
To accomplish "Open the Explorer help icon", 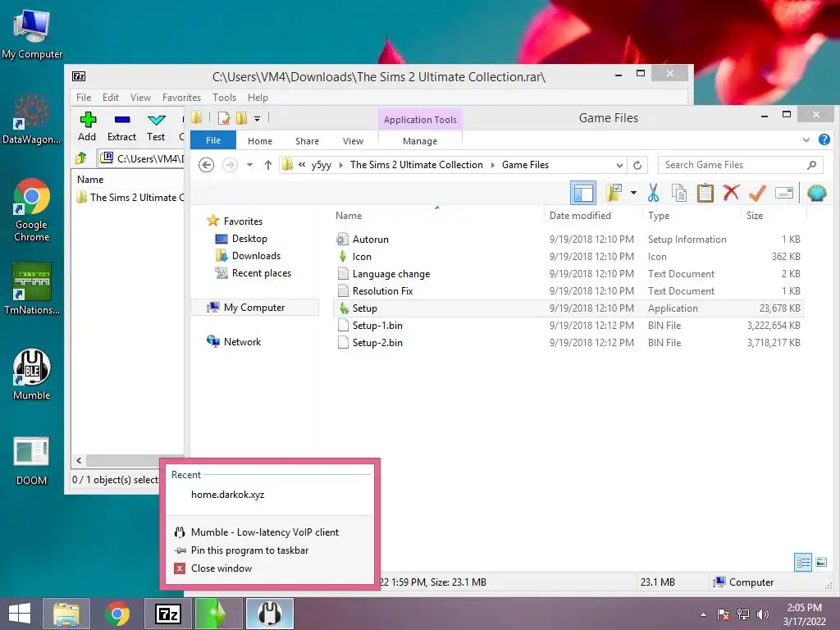I will click(x=824, y=139).
